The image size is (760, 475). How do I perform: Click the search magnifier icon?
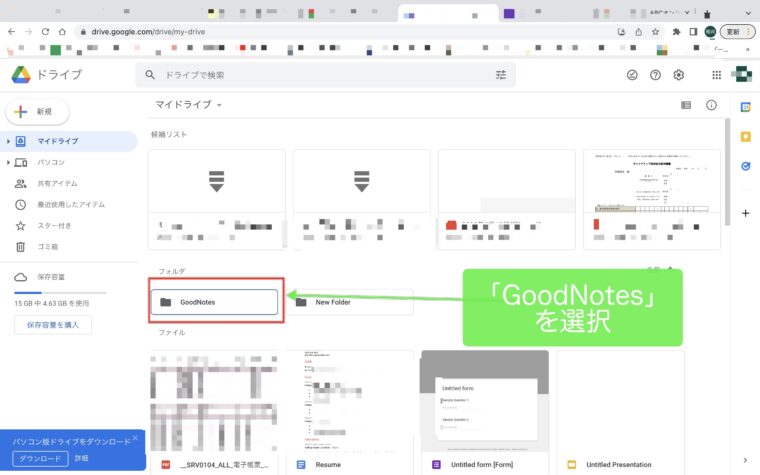tap(150, 75)
